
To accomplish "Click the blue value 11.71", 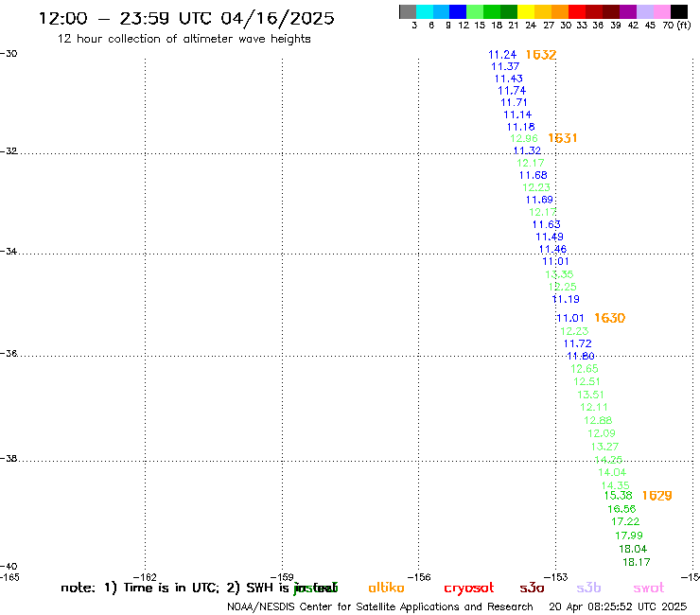I will click(514, 102).
